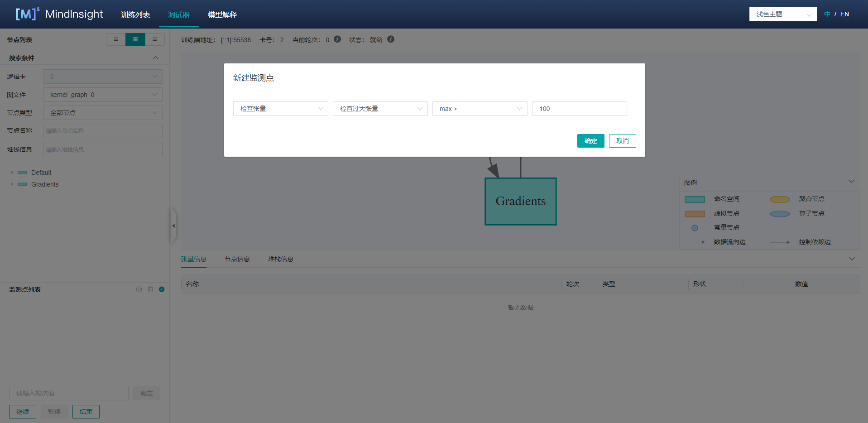Click 取消 to cancel the dialog
This screenshot has height=423, width=868.
622,141
